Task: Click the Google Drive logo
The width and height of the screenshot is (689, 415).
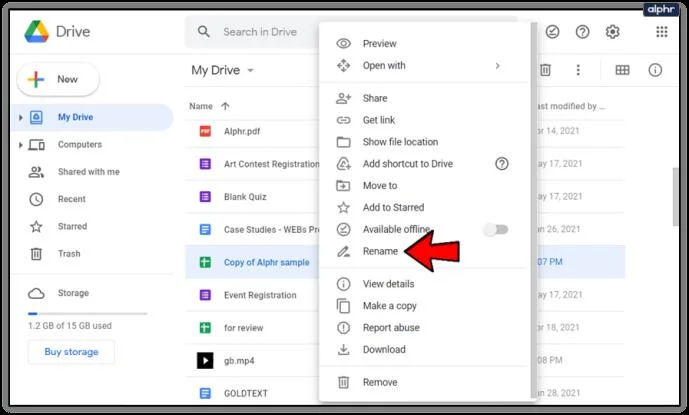Action: click(x=36, y=32)
